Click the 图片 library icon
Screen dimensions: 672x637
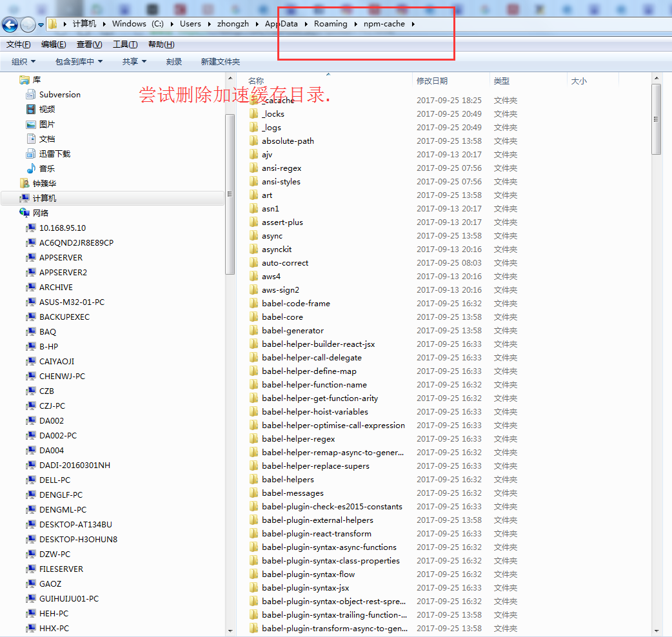30,124
